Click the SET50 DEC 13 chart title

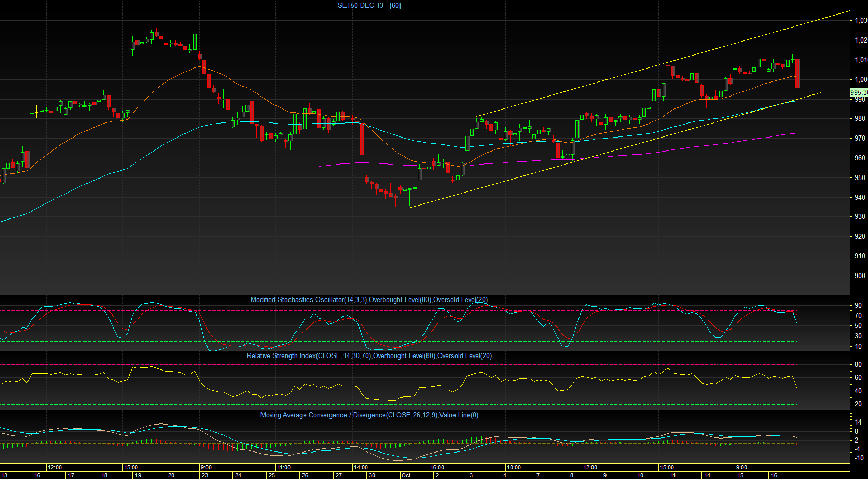[361, 6]
